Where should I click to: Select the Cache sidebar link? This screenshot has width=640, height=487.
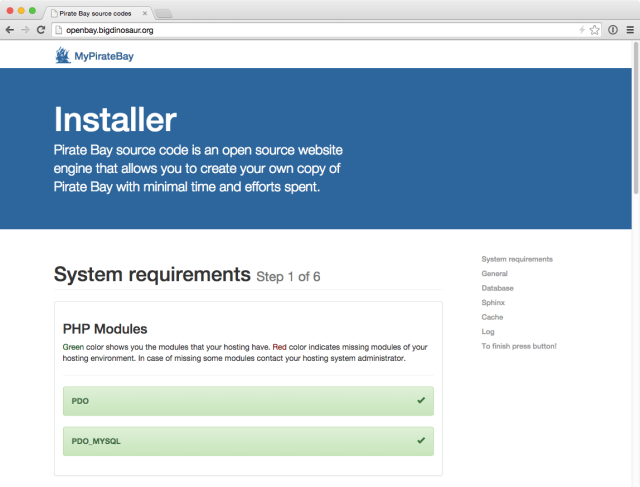point(491,317)
